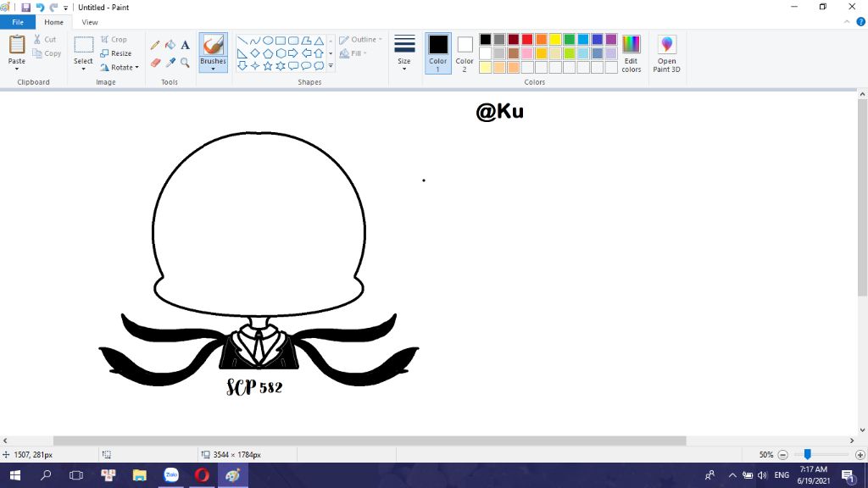Image resolution: width=868 pixels, height=488 pixels.
Task: Click the Redo arrow in quick access toolbar
Action: [x=53, y=7]
